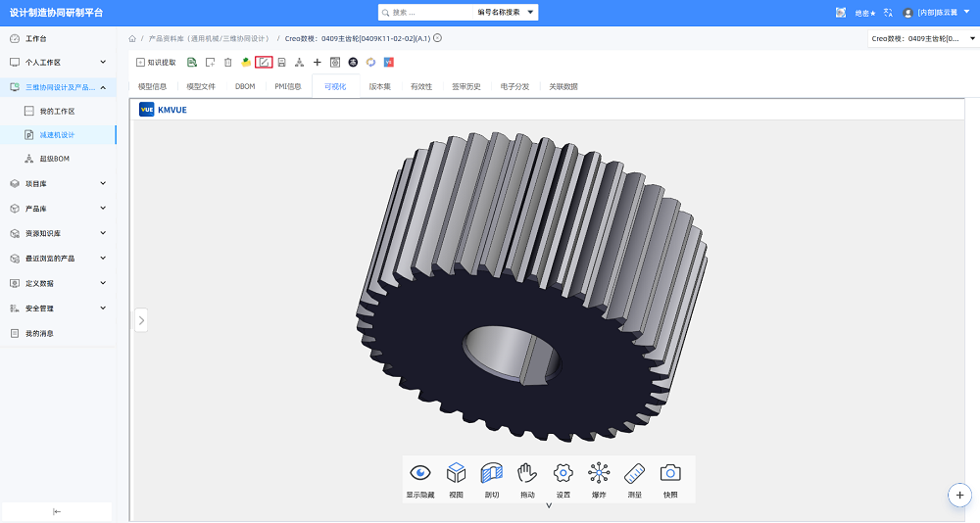Expand the left viewer panel arrow
The height and width of the screenshot is (523, 980).
[141, 320]
